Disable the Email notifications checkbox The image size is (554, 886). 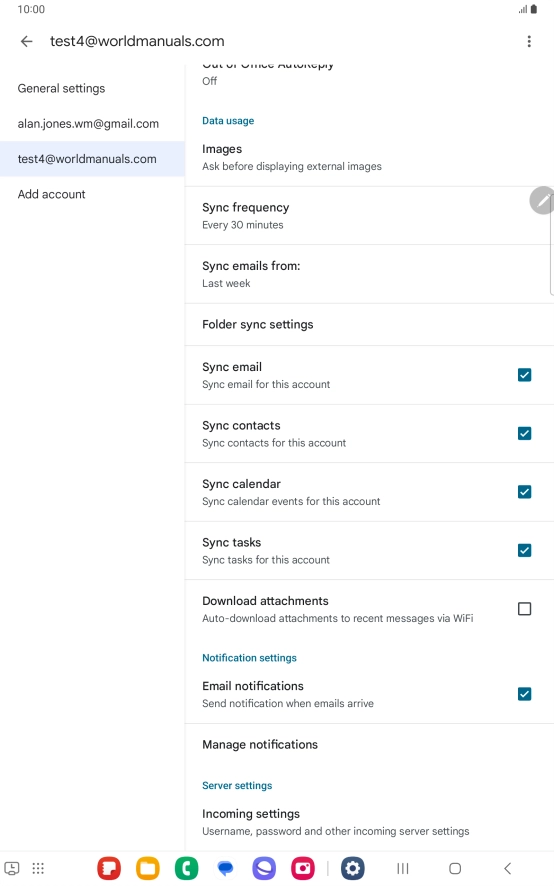pos(525,694)
